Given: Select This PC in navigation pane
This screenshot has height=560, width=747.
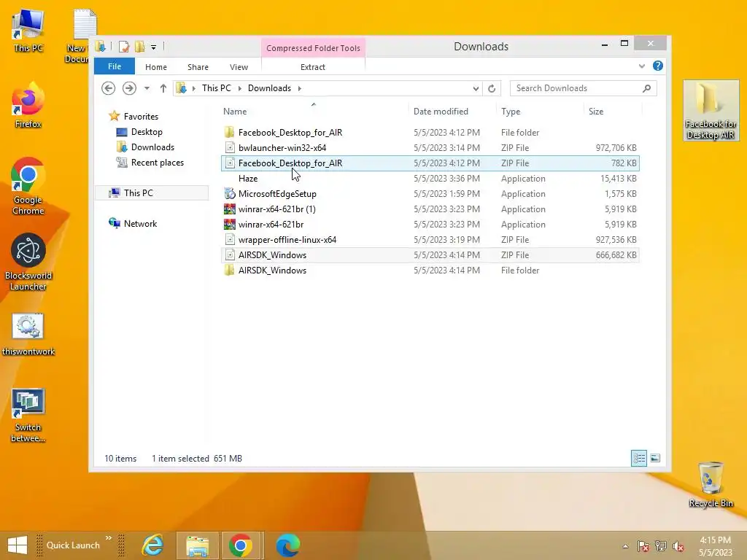Looking at the screenshot, I should pyautogui.click(x=138, y=192).
